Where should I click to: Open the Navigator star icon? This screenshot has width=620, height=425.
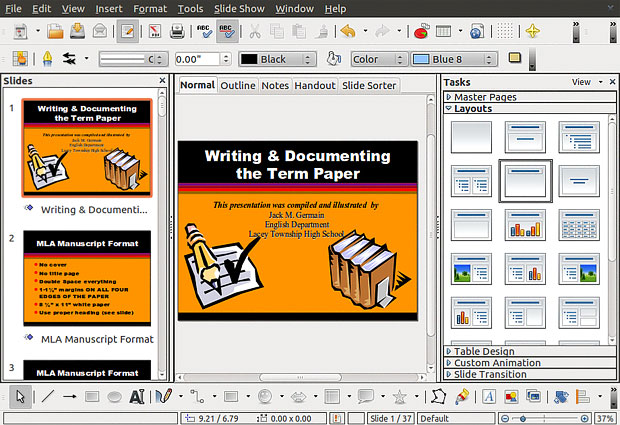[x=533, y=31]
